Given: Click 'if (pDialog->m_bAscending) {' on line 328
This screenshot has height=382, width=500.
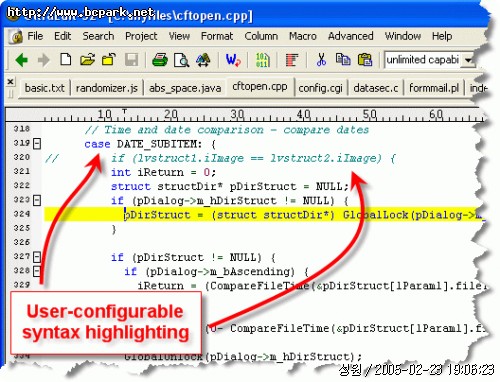Looking at the screenshot, I should click(x=217, y=272).
